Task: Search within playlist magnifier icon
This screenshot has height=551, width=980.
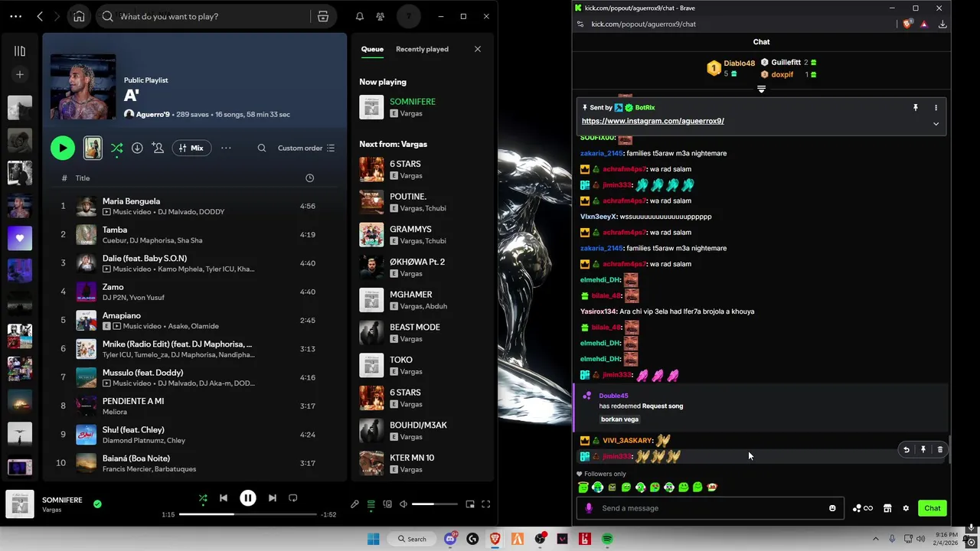Action: [x=262, y=148]
